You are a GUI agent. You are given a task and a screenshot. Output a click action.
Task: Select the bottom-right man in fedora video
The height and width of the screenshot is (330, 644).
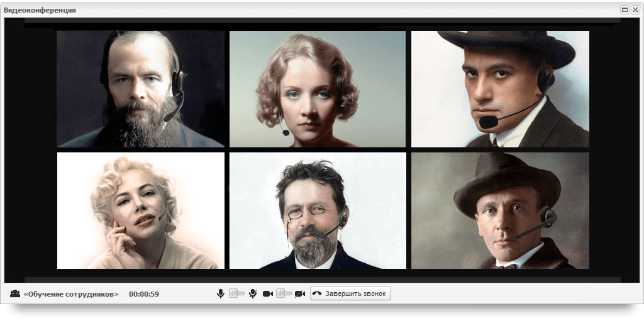pos(500,211)
